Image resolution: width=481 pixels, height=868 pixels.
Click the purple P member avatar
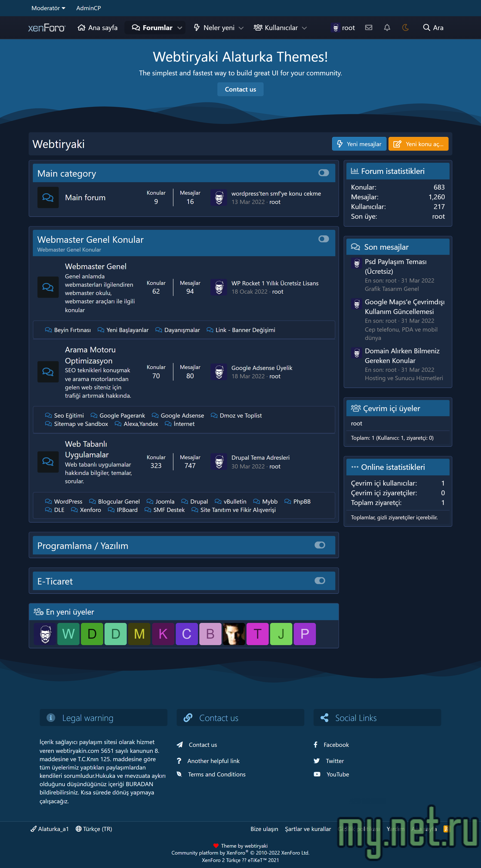click(x=304, y=634)
